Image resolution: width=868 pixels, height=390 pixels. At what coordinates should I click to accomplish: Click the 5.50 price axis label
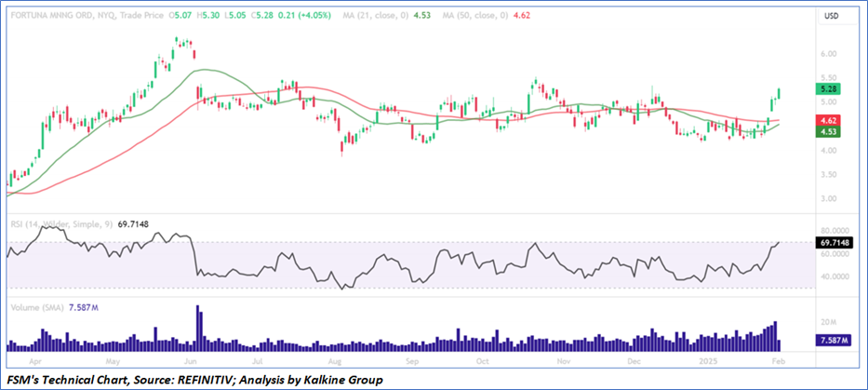[829, 78]
